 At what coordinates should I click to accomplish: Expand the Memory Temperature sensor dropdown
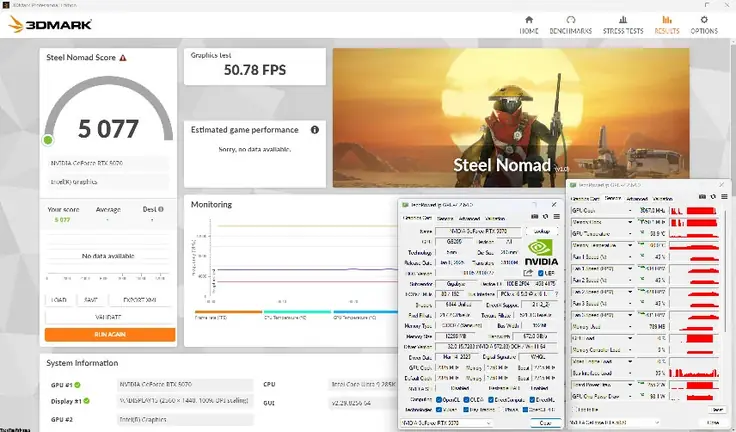(630, 245)
